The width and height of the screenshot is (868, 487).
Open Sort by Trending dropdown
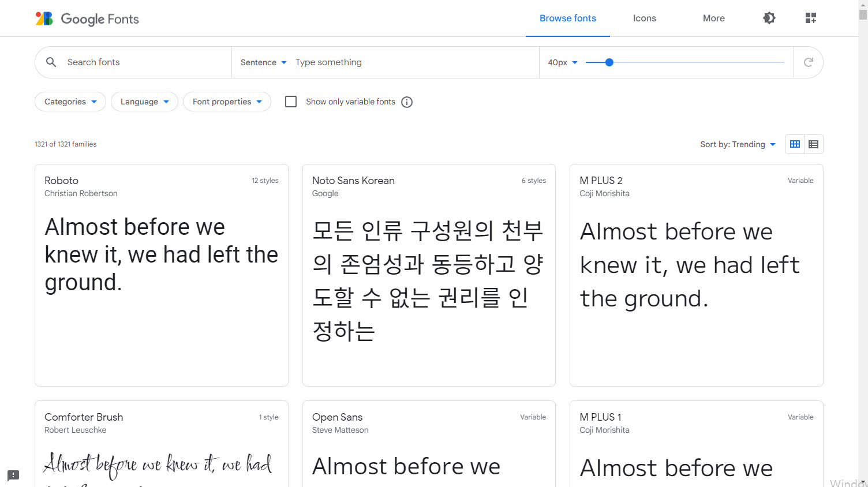click(x=738, y=144)
